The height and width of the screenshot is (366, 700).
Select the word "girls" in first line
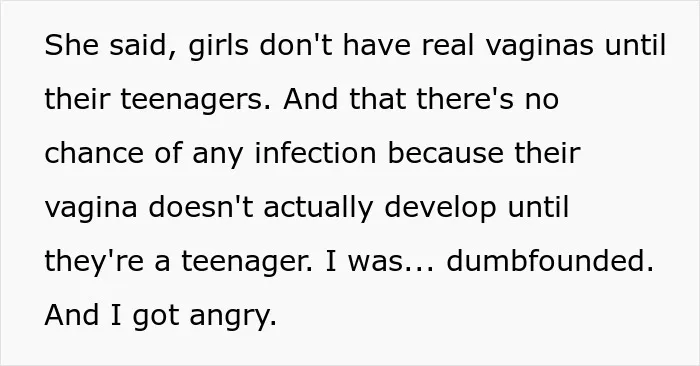point(218,46)
